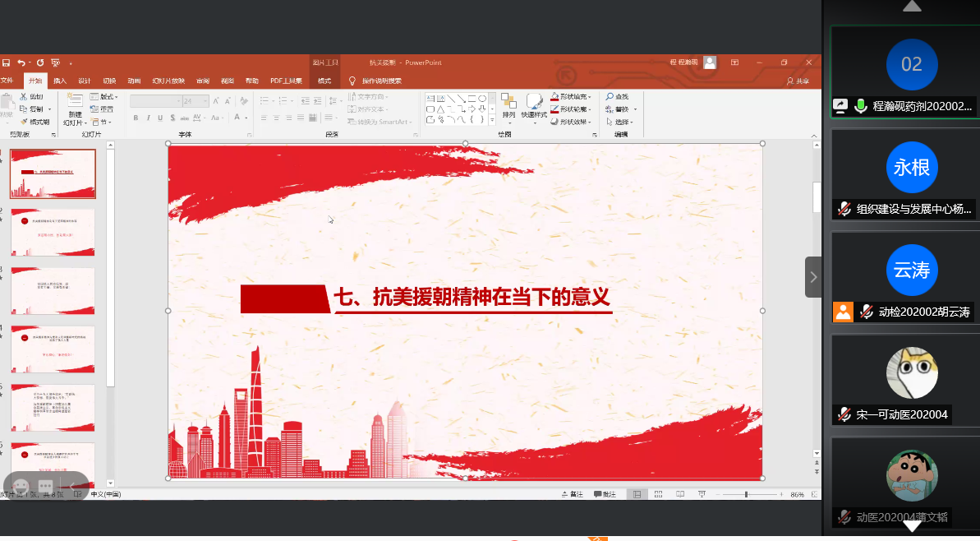The width and height of the screenshot is (980, 541).
Task: Switch to slide sorter view icon
Action: [657, 494]
